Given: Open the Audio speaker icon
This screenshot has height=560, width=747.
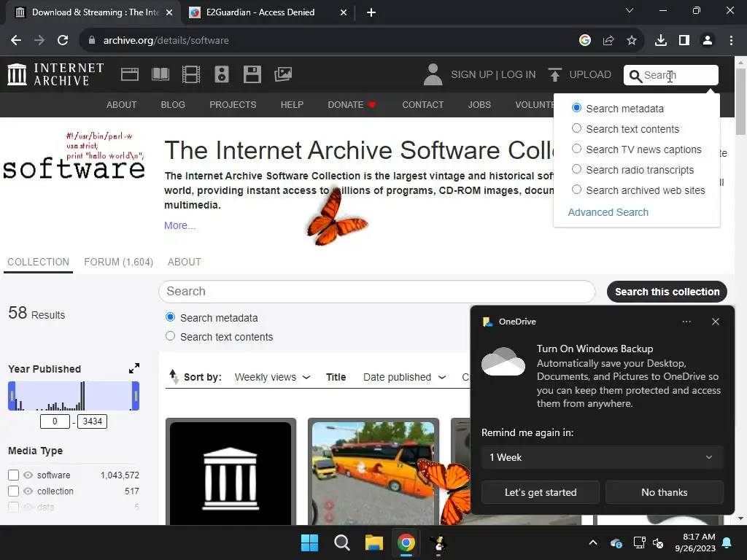Looking at the screenshot, I should click(x=222, y=74).
